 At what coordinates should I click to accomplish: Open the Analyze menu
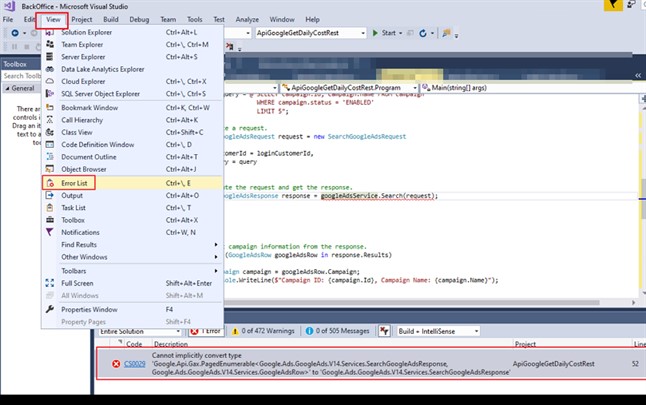tap(247, 19)
